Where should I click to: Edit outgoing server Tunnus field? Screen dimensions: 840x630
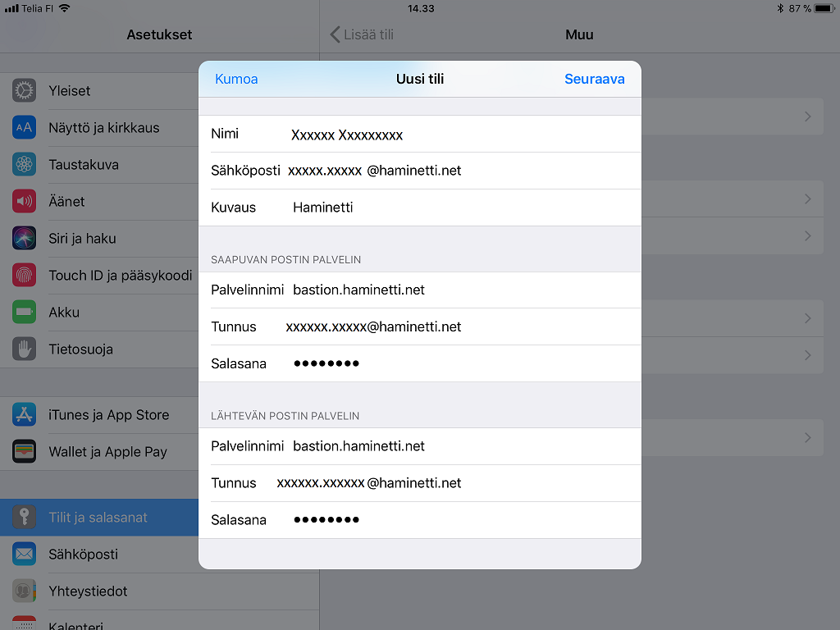click(x=420, y=483)
